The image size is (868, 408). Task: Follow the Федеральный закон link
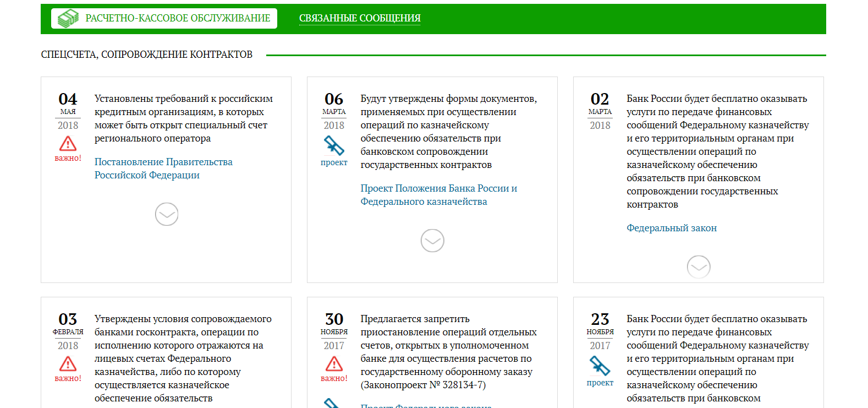pyautogui.click(x=671, y=228)
